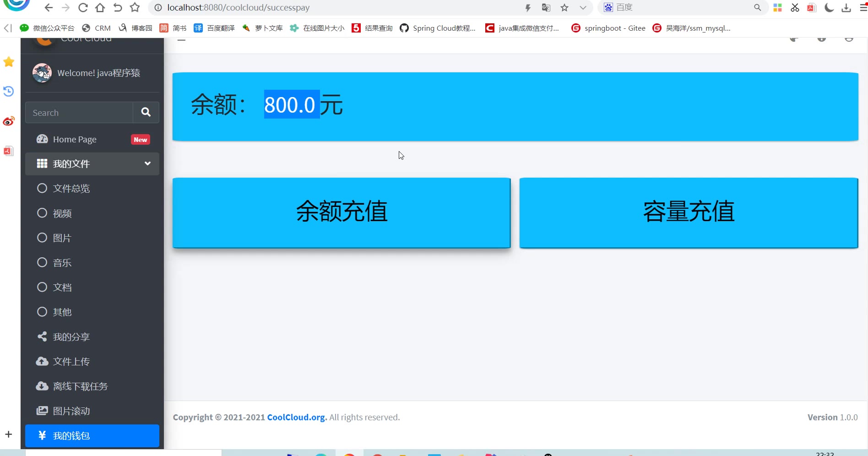868x456 pixels.
Task: Click the star icon left of the address bar
Action: click(x=135, y=8)
